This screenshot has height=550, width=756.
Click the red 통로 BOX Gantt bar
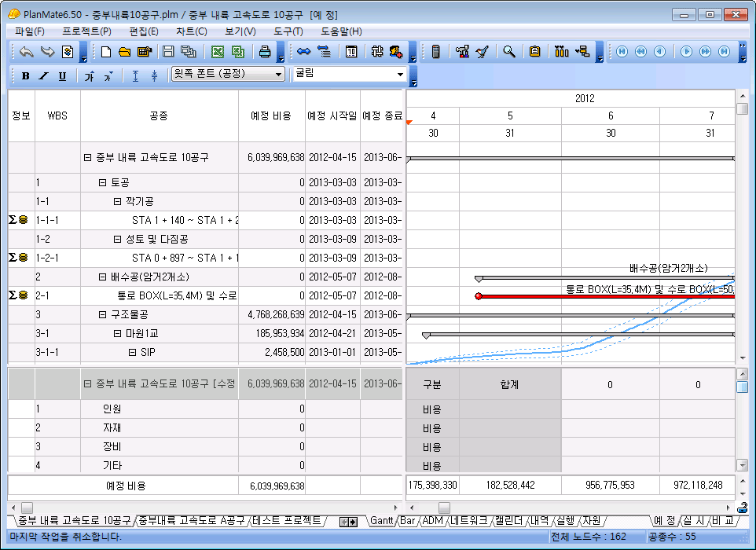597,296
